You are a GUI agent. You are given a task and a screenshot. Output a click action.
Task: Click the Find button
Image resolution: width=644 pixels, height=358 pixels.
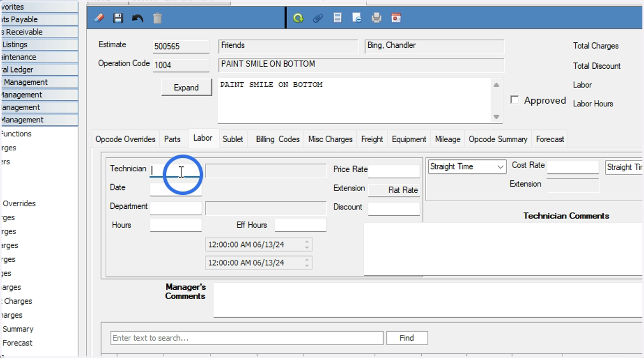[x=407, y=338]
